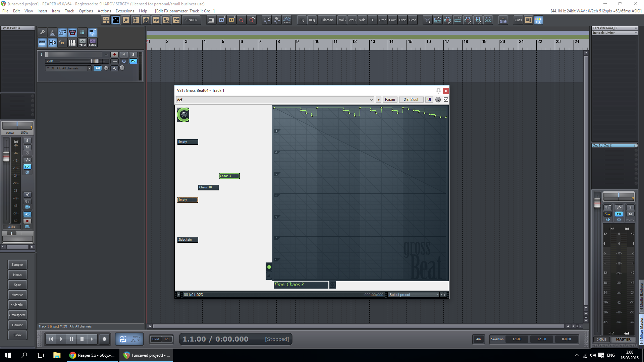Click the walking man navigation icon

503,20
